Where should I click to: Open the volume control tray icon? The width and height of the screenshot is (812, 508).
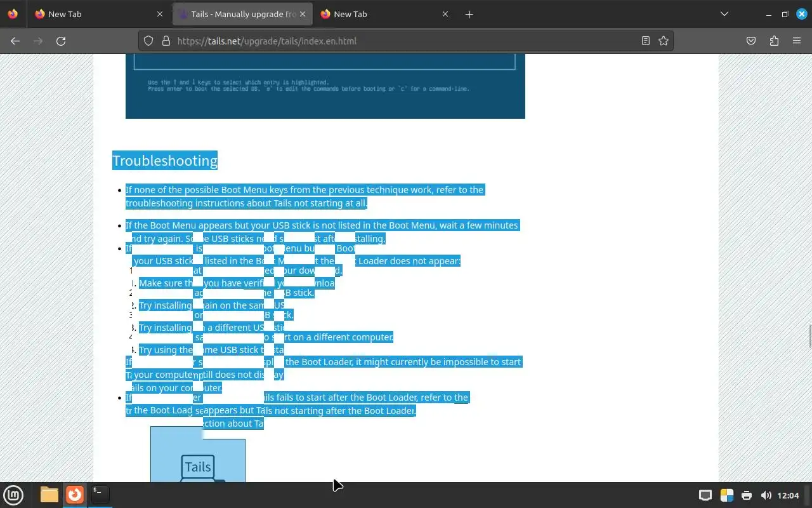tap(766, 495)
